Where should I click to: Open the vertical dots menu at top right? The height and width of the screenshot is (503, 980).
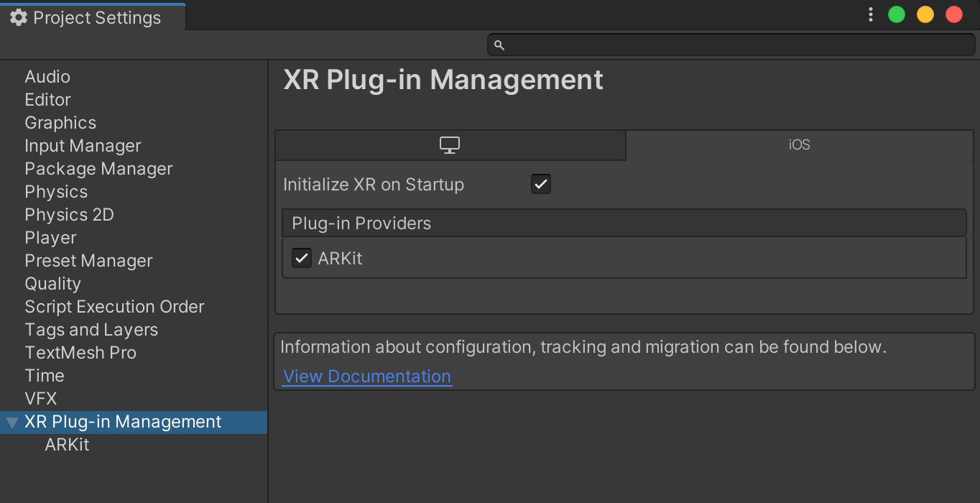coord(870,14)
